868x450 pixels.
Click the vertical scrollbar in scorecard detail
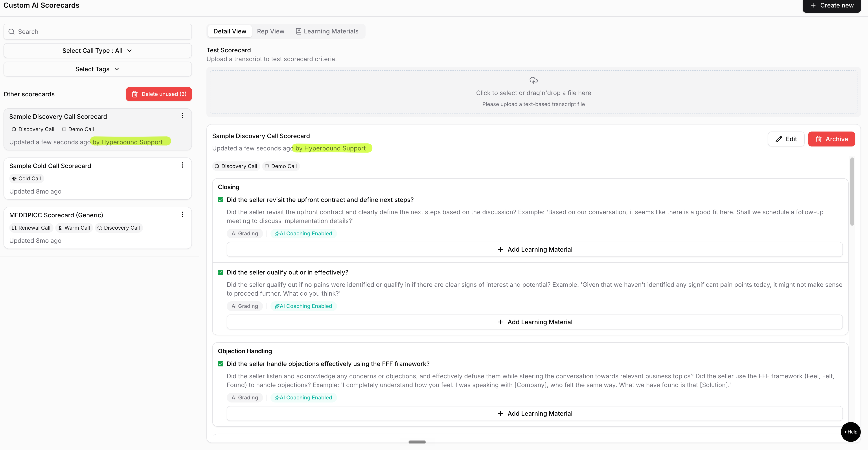pyautogui.click(x=852, y=191)
